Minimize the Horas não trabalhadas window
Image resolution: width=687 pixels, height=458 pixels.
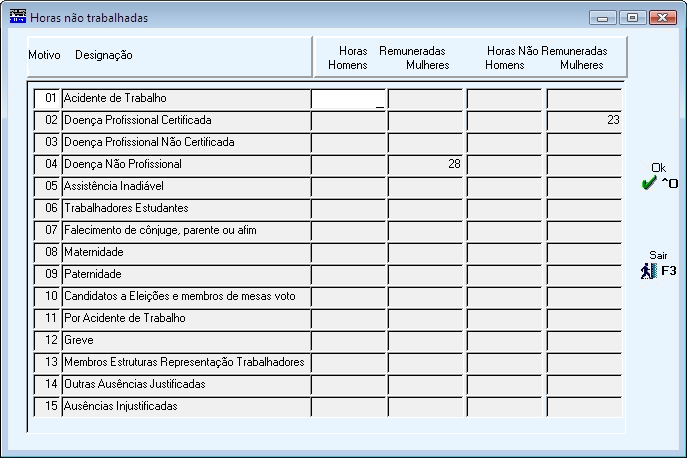602,18
